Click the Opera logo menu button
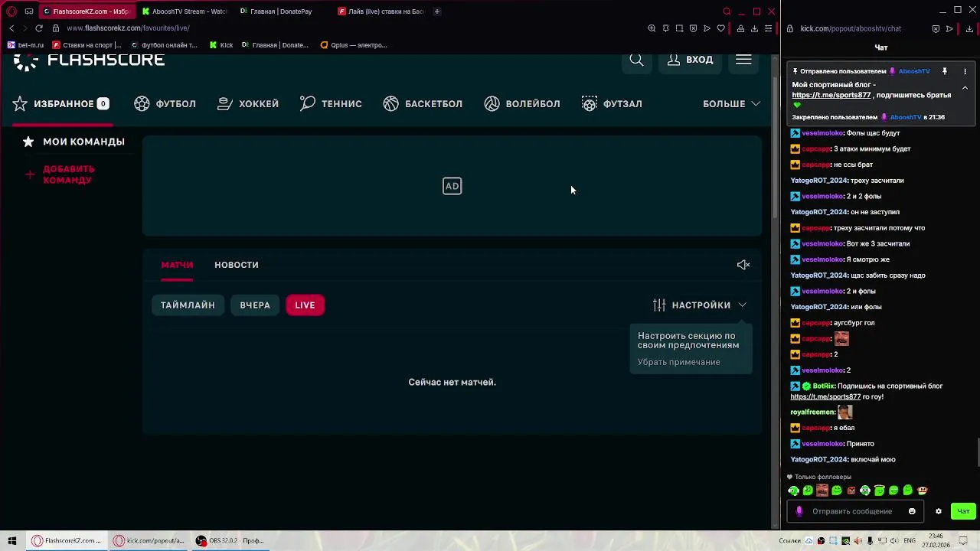This screenshot has width=980, height=551. click(x=11, y=11)
